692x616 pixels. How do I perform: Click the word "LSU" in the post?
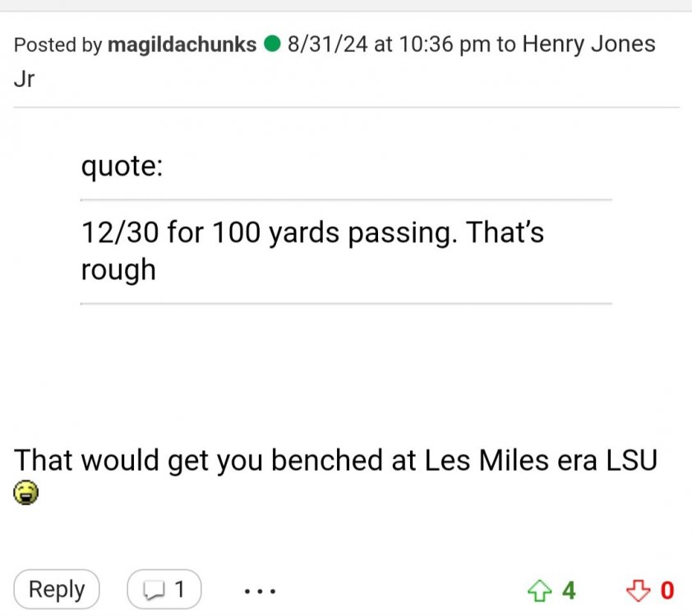[631, 460]
